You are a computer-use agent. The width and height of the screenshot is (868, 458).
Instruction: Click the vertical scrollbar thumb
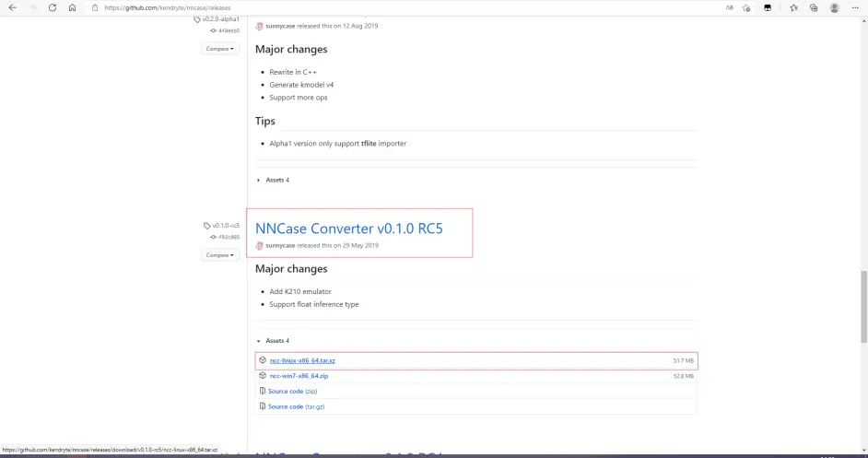[x=863, y=308]
